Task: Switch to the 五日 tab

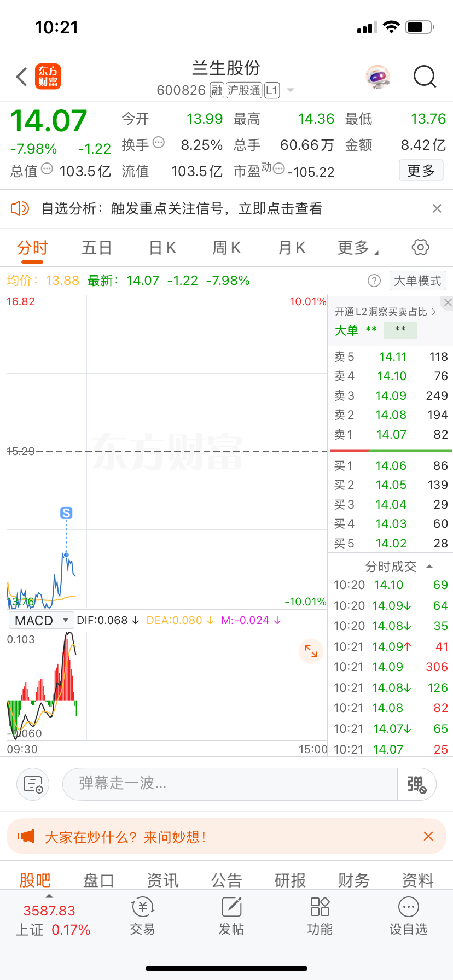Action: click(x=97, y=248)
